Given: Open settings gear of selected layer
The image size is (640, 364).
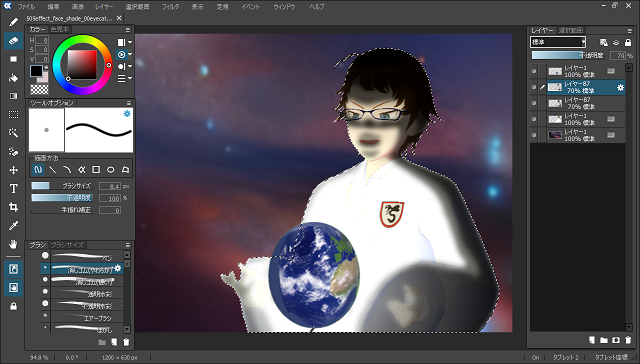Looking at the screenshot, I should pos(620,87).
